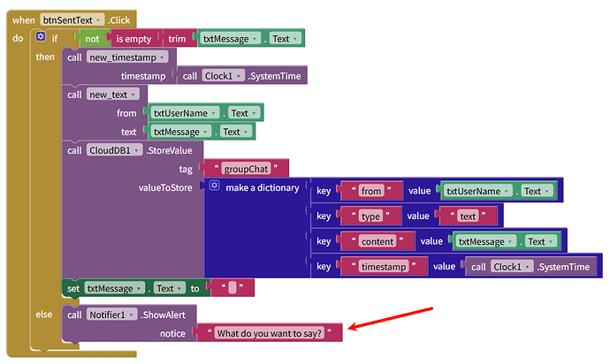This screenshot has width=610, height=364.
Task: Open txtUserName dropdown in from argument
Action: (186, 113)
